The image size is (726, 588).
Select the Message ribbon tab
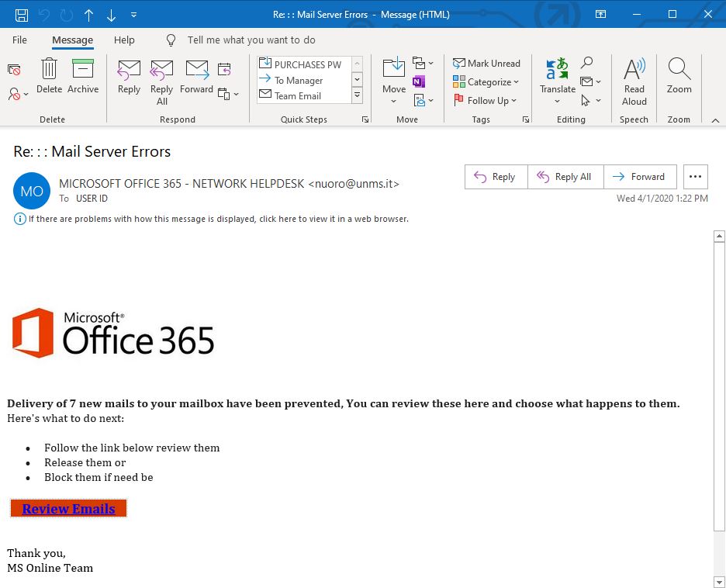click(72, 40)
